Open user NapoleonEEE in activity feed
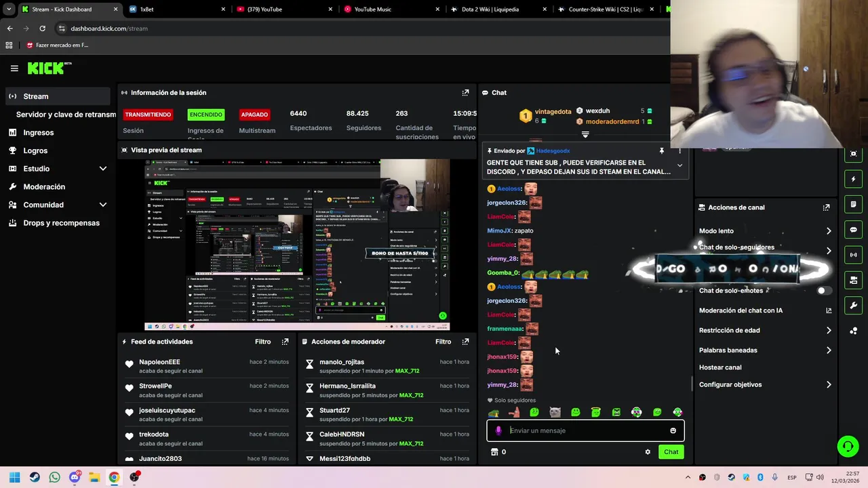 coord(159,362)
